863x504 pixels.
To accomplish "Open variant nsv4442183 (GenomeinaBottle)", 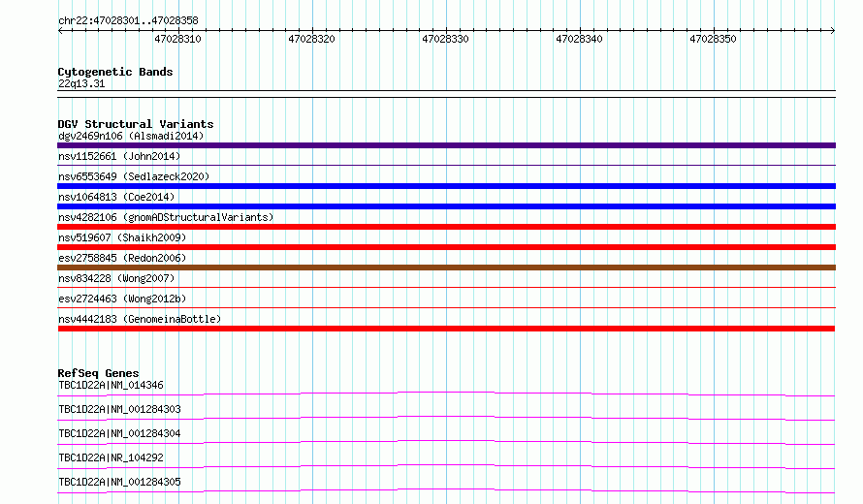I will point(140,319).
